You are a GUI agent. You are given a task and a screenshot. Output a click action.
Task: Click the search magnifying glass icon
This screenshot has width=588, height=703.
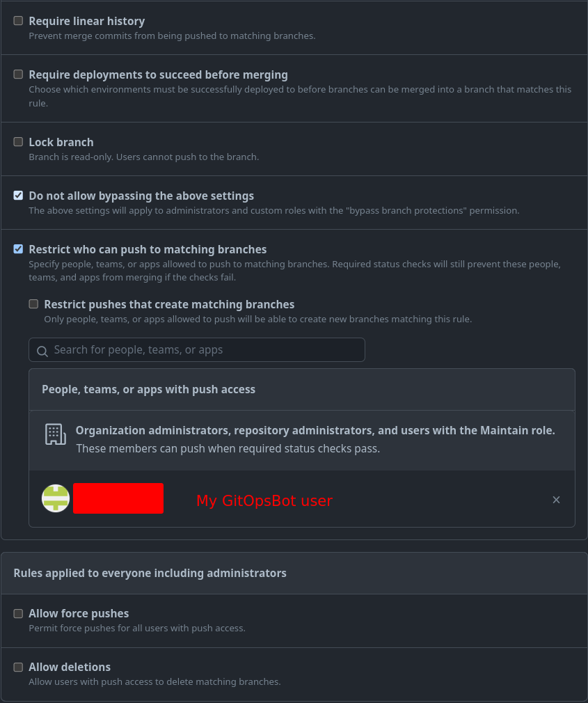42,350
